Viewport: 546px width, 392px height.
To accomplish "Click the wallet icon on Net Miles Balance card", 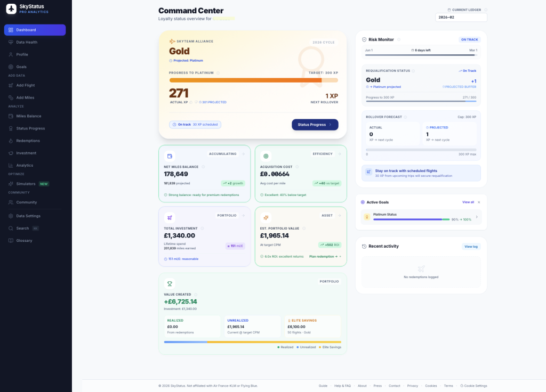I will [170, 156].
